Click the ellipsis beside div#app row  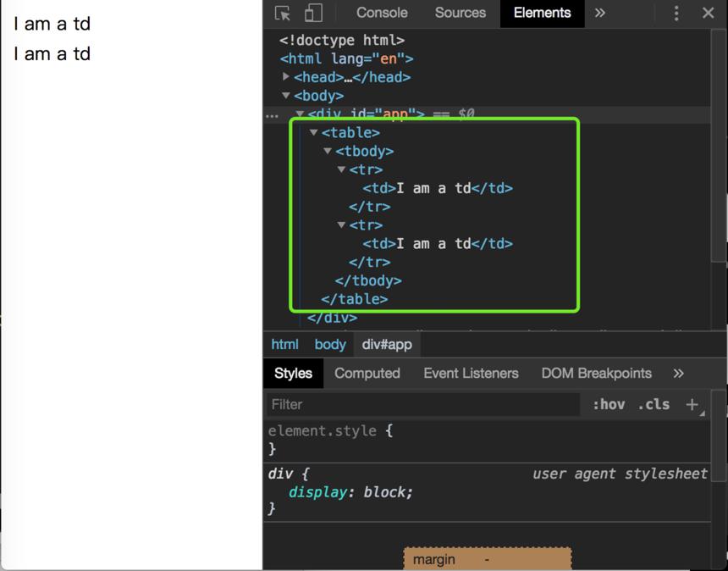272,116
